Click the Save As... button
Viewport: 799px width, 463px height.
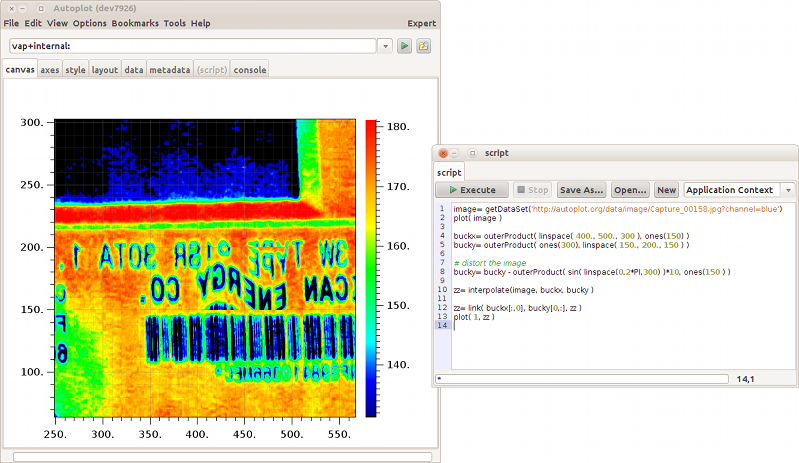coord(581,190)
